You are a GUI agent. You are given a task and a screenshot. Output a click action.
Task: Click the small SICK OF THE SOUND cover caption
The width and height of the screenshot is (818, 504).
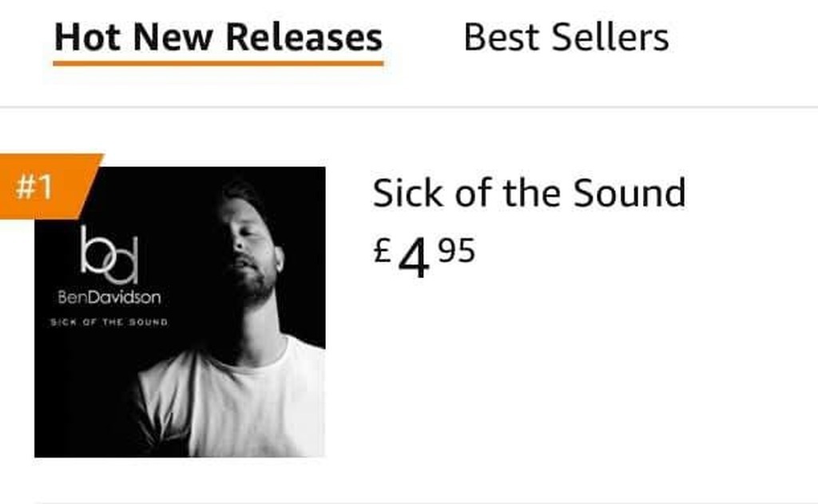pos(109,323)
